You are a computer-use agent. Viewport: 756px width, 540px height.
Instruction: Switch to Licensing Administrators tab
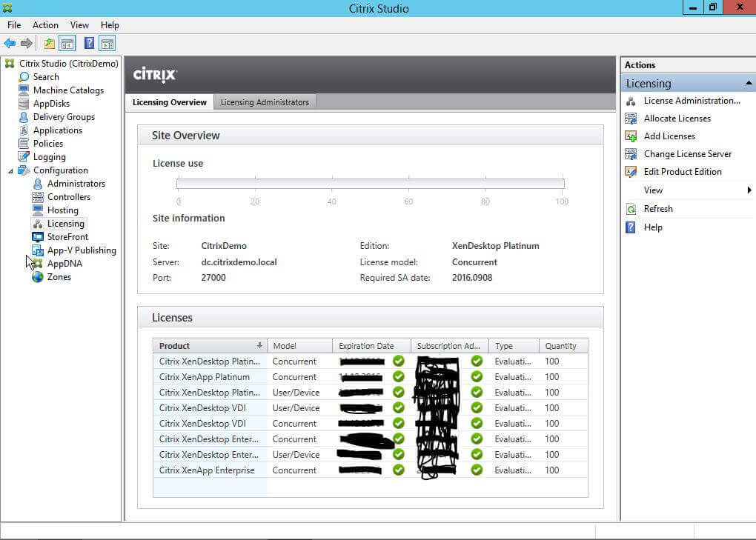[x=265, y=102]
